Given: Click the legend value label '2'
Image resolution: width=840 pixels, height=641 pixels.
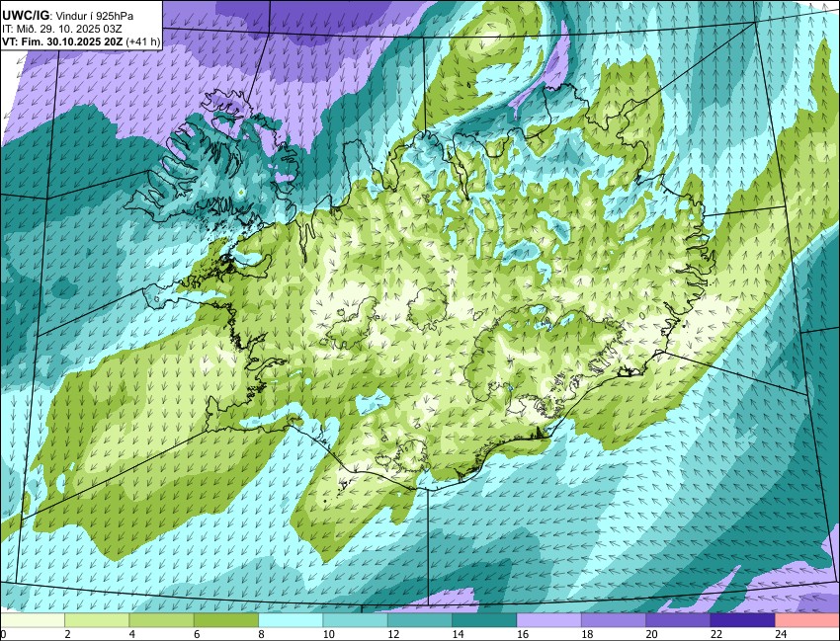Looking at the screenshot, I should pyautogui.click(x=67, y=634).
